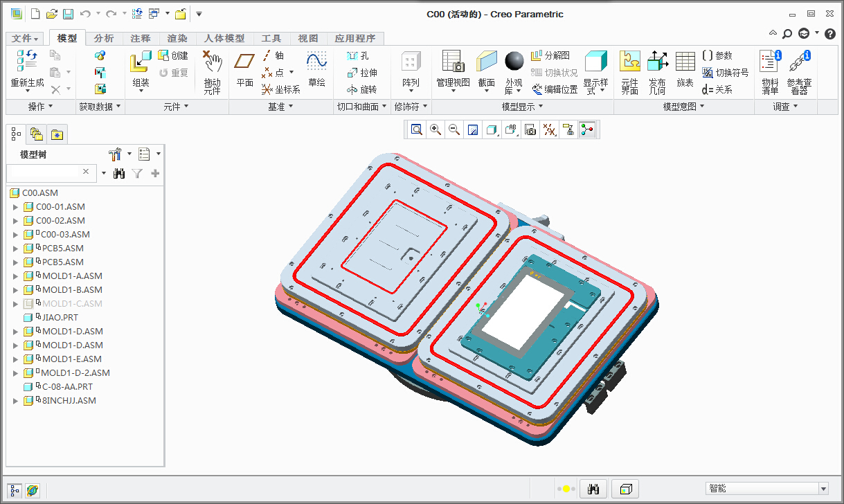The width and height of the screenshot is (844, 504).
Task: Click the 创建 create component button
Action: coord(173,55)
